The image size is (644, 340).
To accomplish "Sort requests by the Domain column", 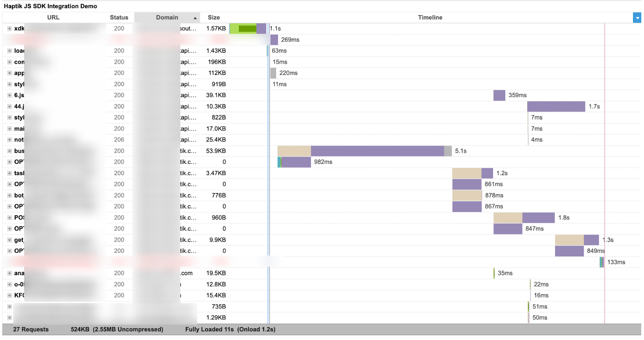I will pos(167,18).
